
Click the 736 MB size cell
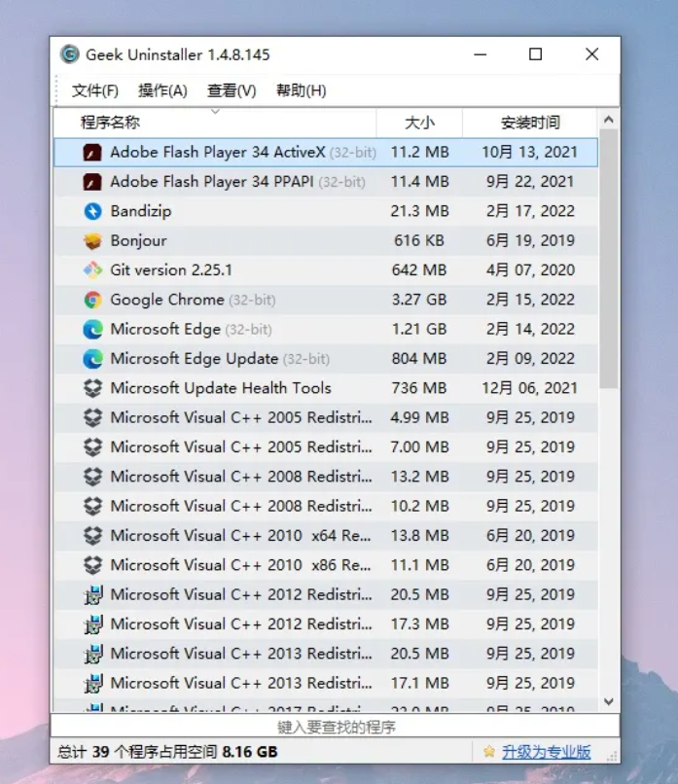coord(419,388)
